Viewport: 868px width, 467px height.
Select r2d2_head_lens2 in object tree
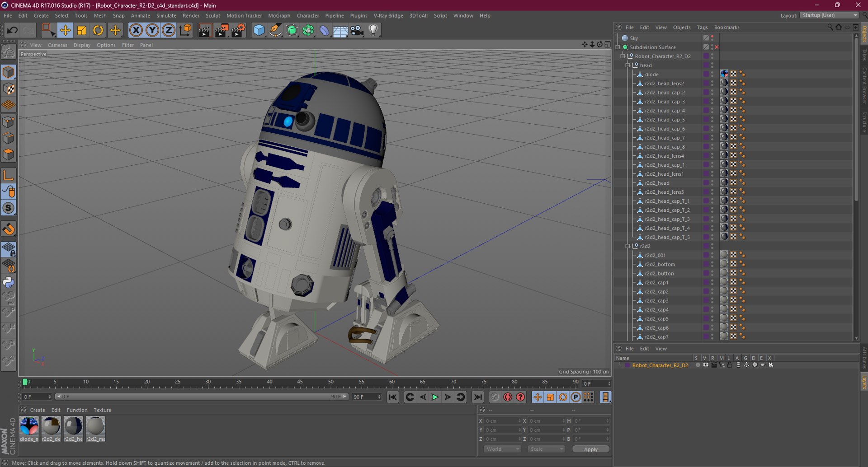pos(664,83)
